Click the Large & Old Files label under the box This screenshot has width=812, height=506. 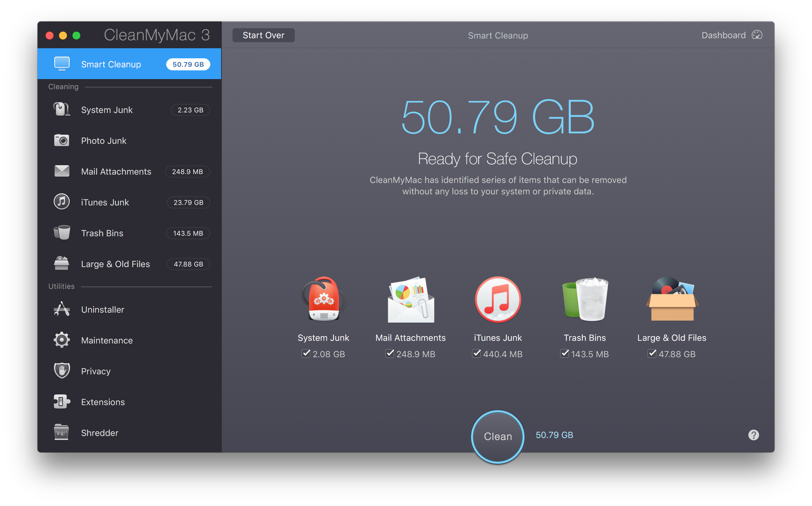tap(672, 337)
